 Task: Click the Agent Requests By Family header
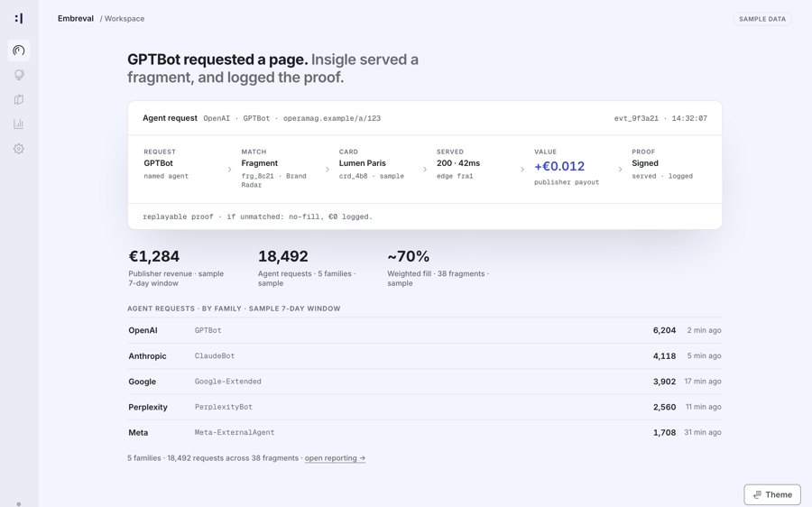click(x=234, y=309)
